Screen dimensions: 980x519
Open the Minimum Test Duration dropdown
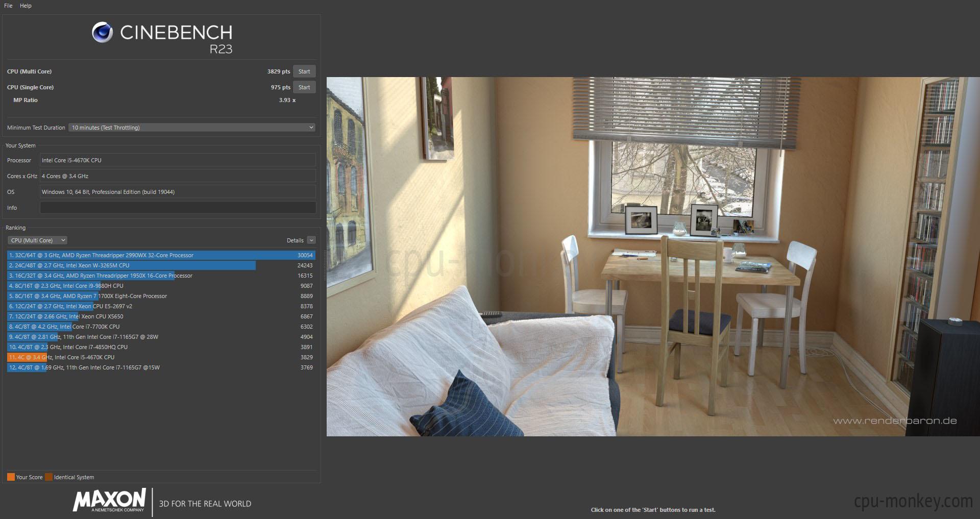pyautogui.click(x=192, y=128)
